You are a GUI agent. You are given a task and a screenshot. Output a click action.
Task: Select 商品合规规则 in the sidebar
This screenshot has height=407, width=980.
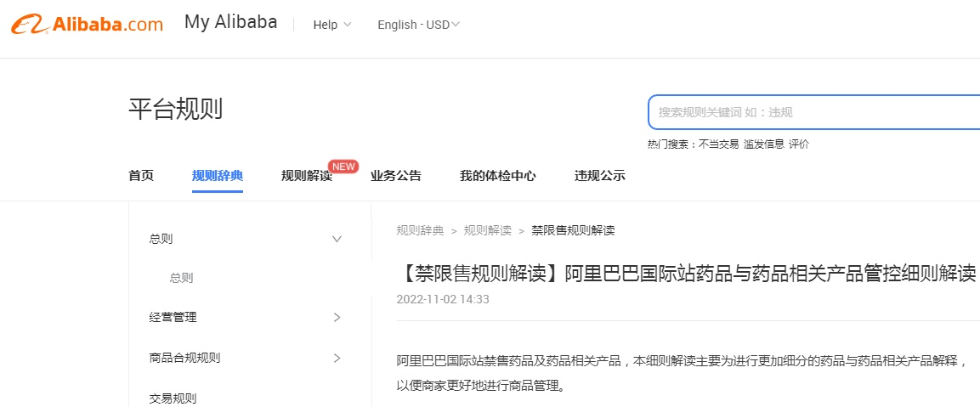point(185,359)
